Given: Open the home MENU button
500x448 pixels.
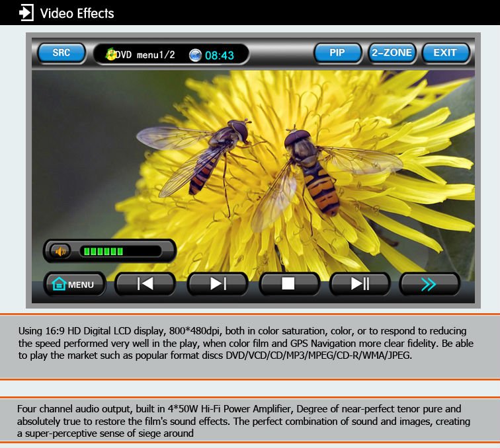Looking at the screenshot, I should click(74, 284).
